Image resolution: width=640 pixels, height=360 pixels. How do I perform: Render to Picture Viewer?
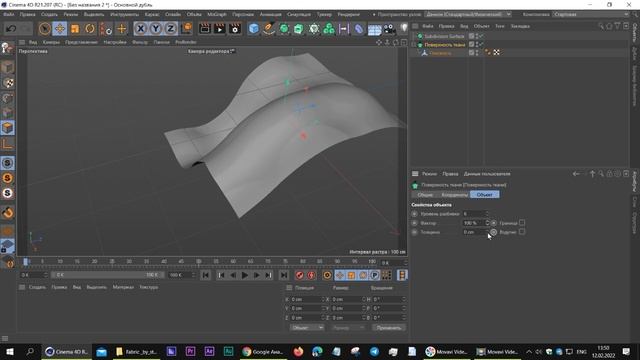coord(220,29)
